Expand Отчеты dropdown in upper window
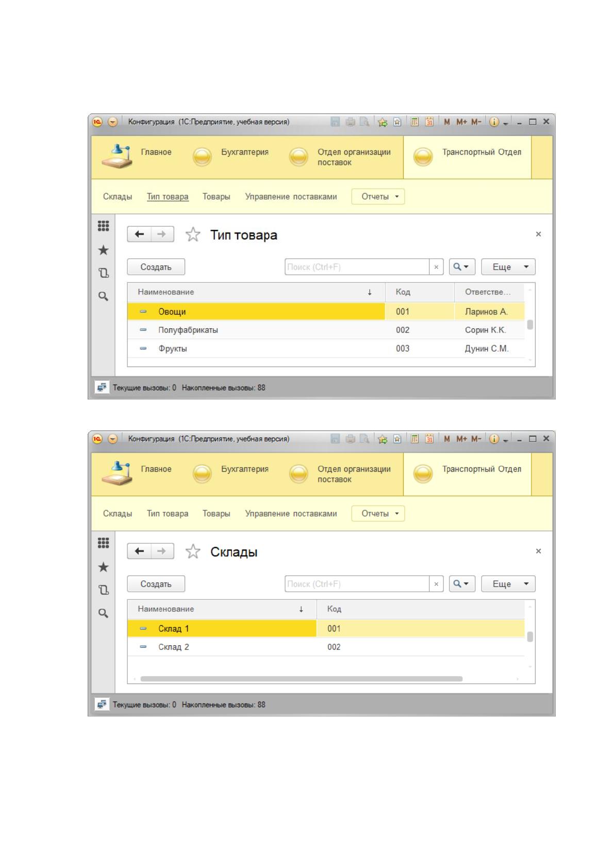This screenshot has height=868, width=614. (x=378, y=196)
